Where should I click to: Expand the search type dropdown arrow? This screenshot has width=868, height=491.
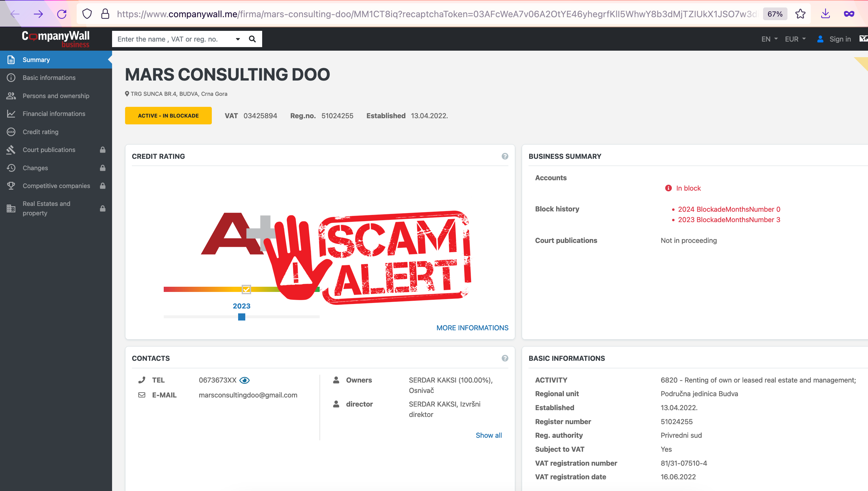(238, 39)
